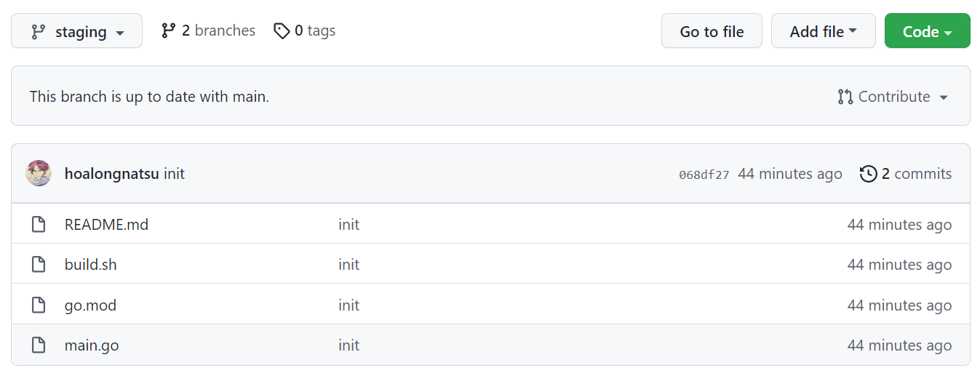Click the pull request icon beside Contribute
This screenshot has height=376, width=980.
click(845, 97)
